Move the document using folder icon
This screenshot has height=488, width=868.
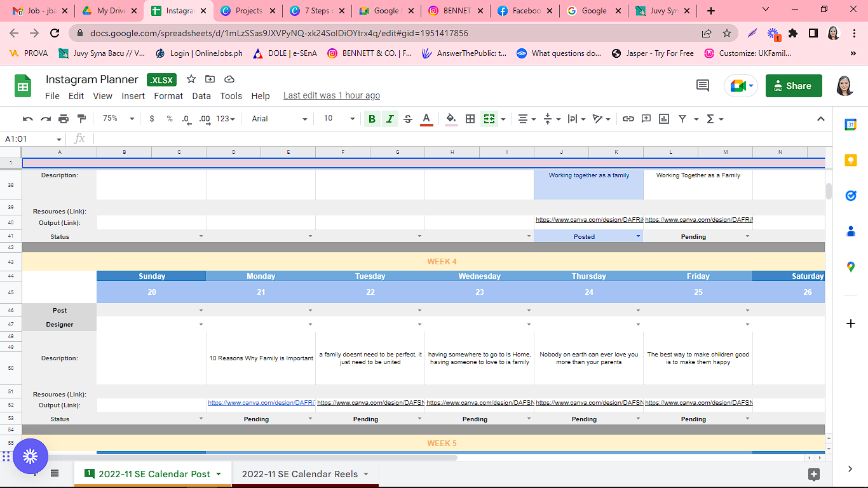tap(210, 79)
